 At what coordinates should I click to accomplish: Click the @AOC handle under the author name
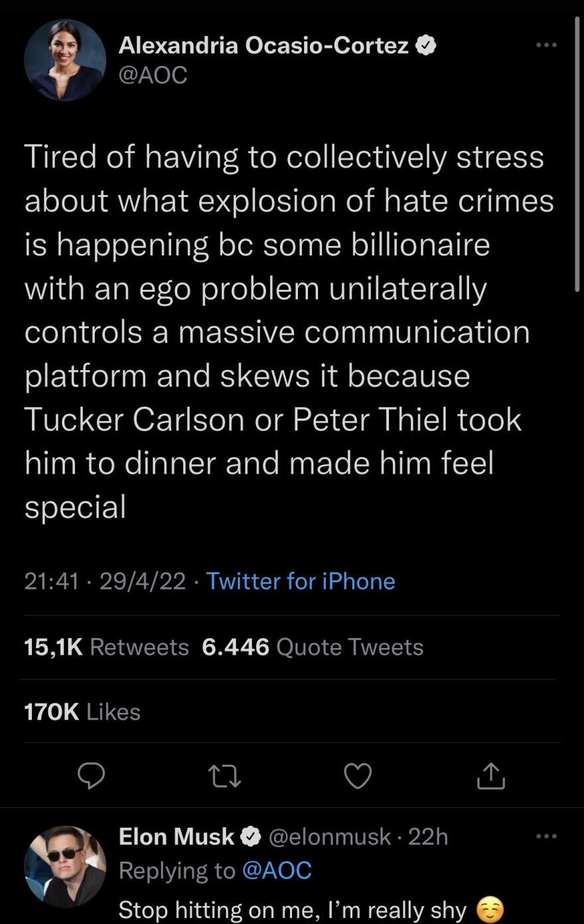(x=153, y=75)
